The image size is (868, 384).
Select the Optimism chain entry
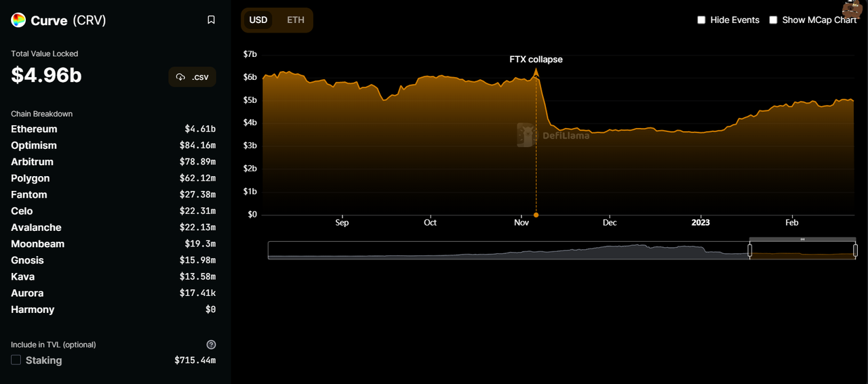coord(34,146)
